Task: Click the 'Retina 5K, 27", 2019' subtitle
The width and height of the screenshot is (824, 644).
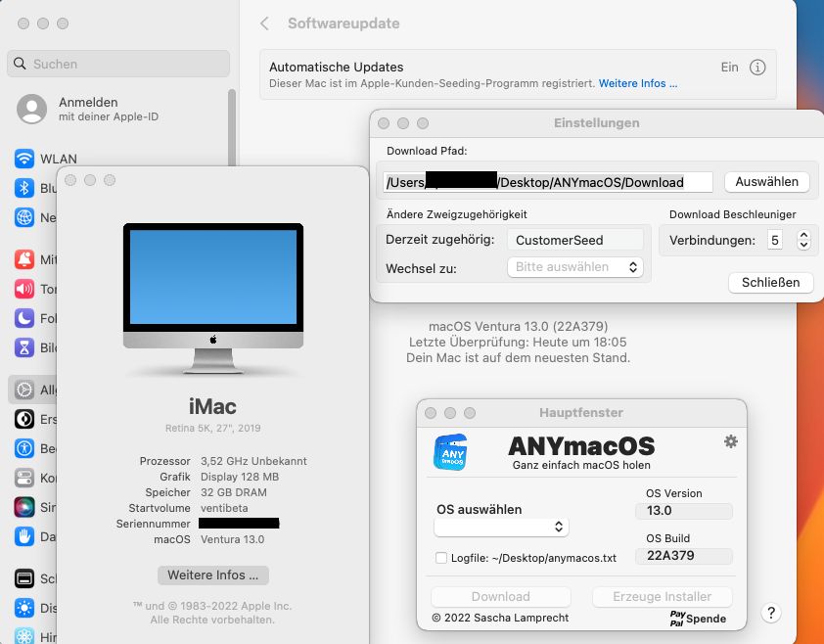Action: coord(212,428)
